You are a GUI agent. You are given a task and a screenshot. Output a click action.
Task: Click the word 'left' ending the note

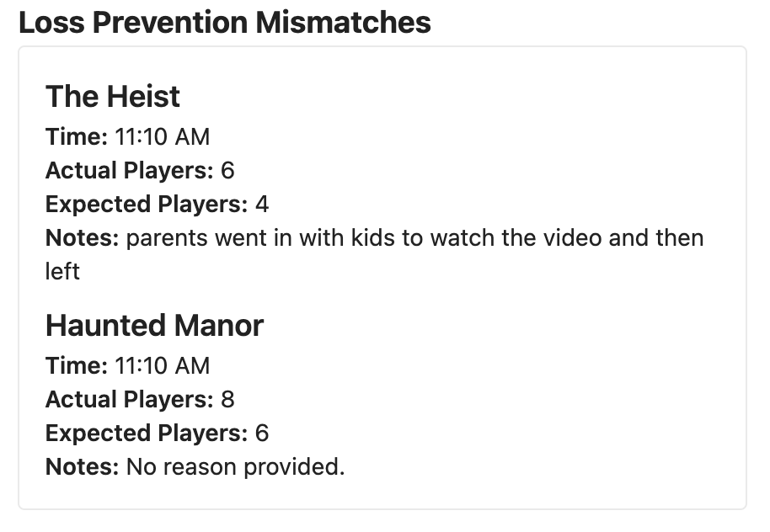pyautogui.click(x=62, y=271)
